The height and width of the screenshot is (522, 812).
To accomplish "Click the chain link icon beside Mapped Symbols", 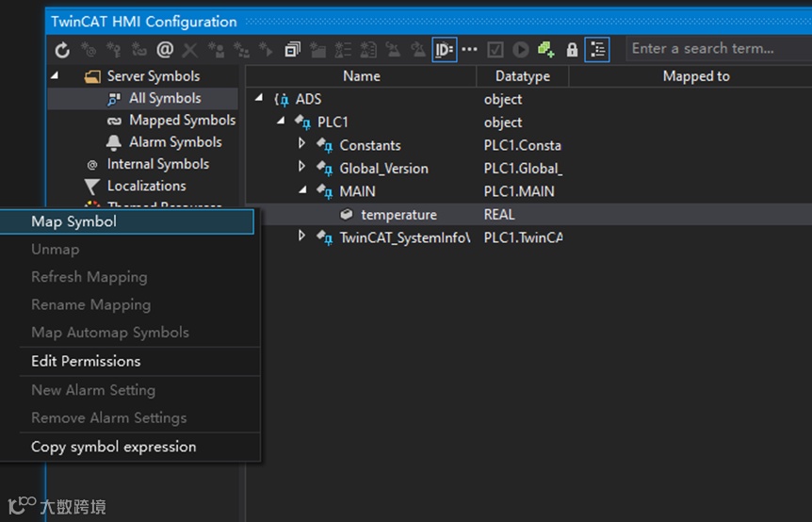I will point(114,121).
